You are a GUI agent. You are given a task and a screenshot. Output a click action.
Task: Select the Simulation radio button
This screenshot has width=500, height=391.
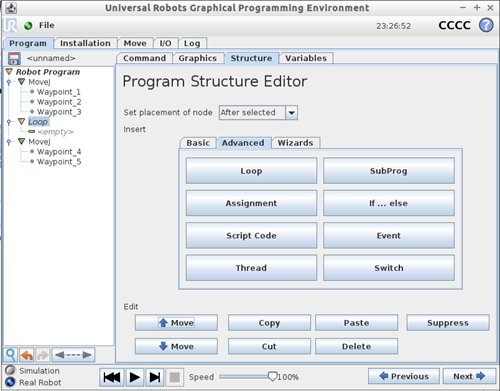tap(10, 370)
